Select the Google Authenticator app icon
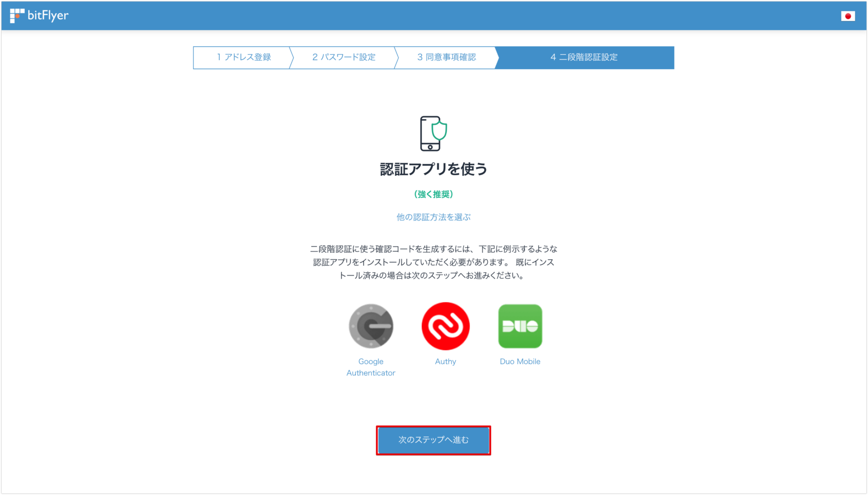This screenshot has width=868, height=495. tap(371, 326)
